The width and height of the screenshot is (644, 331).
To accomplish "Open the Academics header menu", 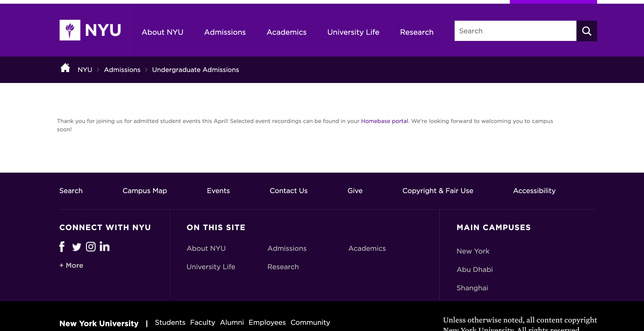I will (x=287, y=32).
